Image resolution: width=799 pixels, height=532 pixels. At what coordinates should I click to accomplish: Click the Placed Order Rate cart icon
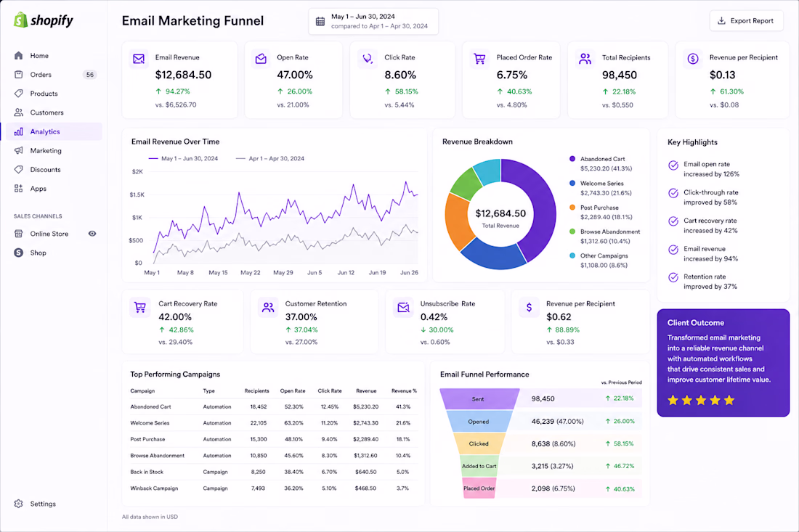(479, 59)
